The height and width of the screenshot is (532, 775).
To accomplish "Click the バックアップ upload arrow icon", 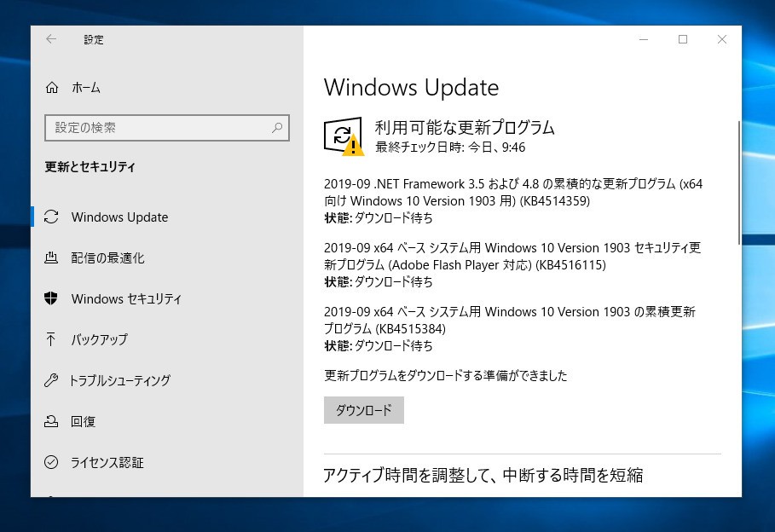I will (51, 339).
